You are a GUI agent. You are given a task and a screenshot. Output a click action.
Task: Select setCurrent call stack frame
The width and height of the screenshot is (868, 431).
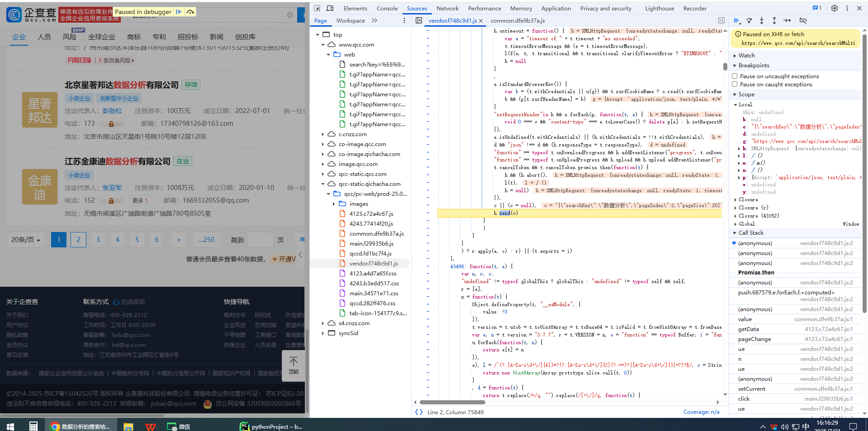(x=796, y=389)
